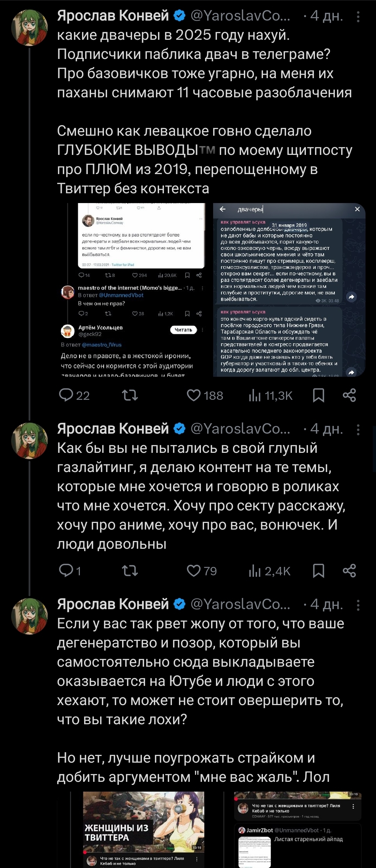Open Ярослав Конвей profile name in first tweet

point(113,16)
